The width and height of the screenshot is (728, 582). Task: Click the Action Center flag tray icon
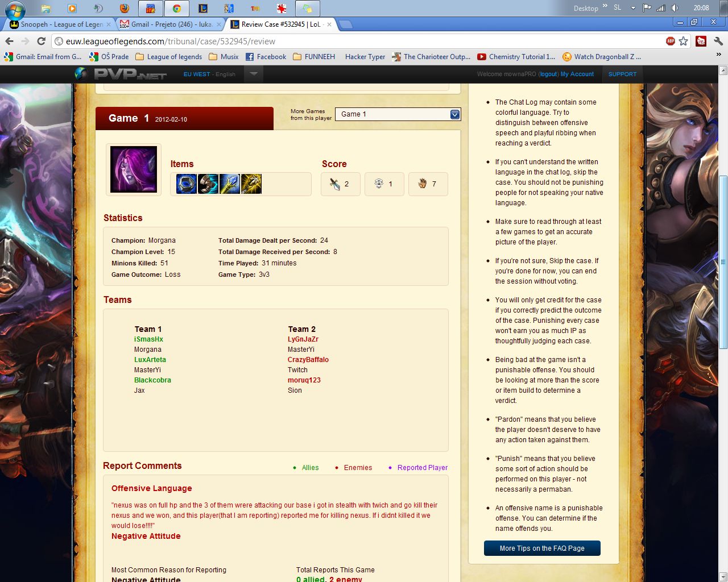[x=647, y=8]
